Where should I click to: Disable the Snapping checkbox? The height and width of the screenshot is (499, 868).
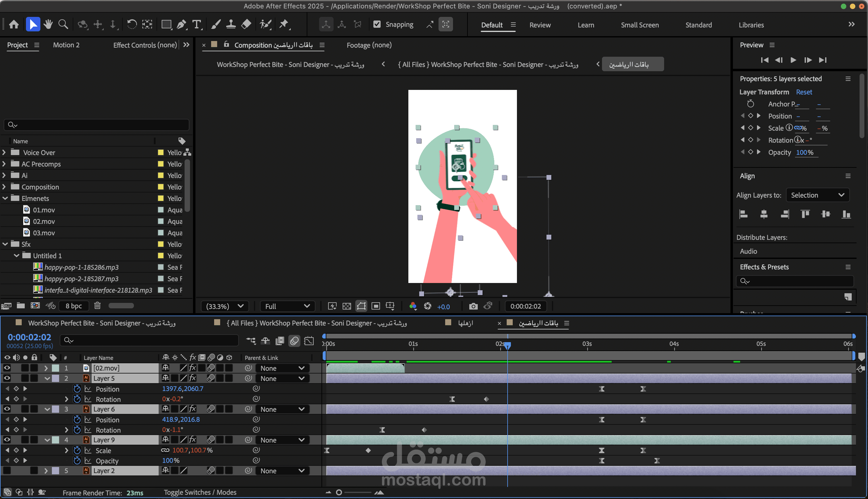tap(377, 24)
